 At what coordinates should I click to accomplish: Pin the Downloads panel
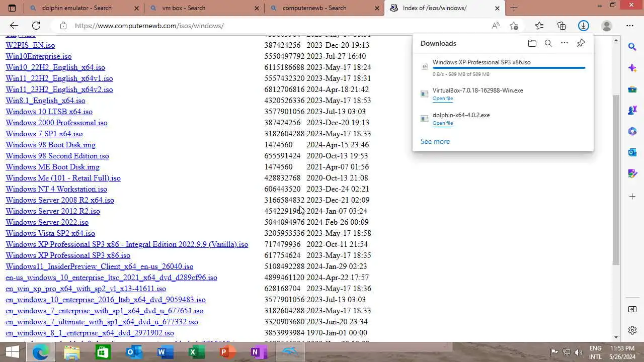[x=581, y=43]
